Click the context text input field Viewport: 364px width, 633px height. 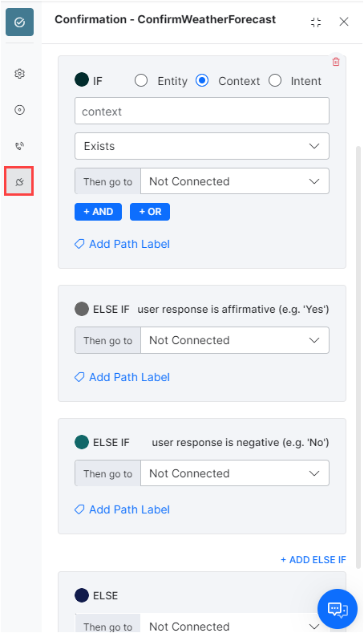click(x=202, y=111)
